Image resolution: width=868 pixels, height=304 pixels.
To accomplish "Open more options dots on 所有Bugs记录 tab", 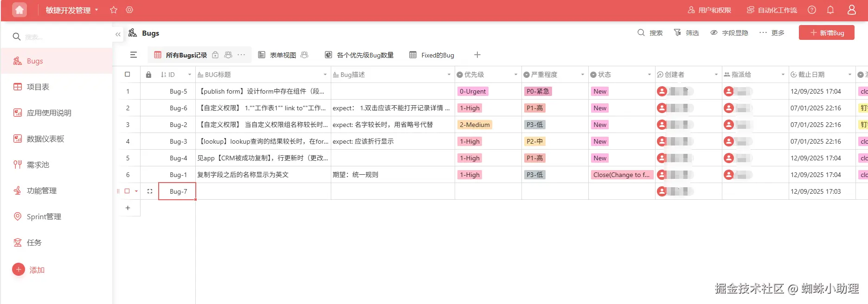I will coord(241,55).
